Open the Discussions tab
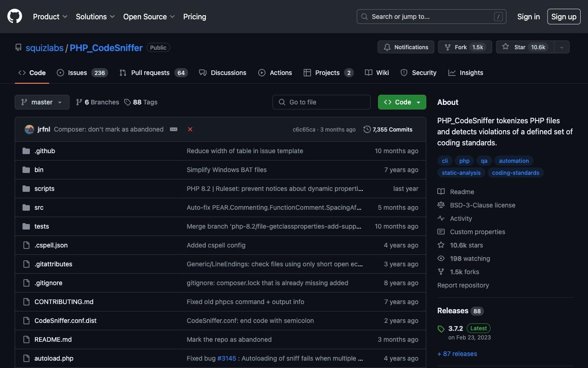The height and width of the screenshot is (368, 588). (x=223, y=73)
